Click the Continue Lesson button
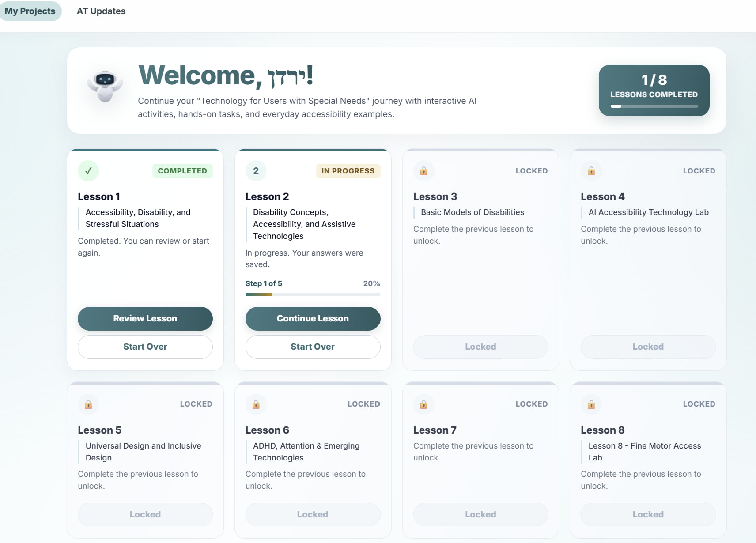 click(x=313, y=319)
